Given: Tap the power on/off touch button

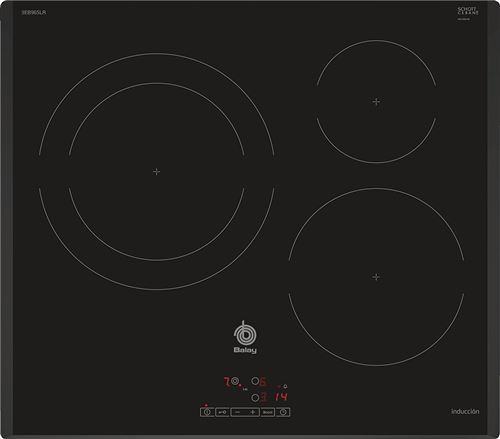Looking at the screenshot, I should click(x=207, y=412).
